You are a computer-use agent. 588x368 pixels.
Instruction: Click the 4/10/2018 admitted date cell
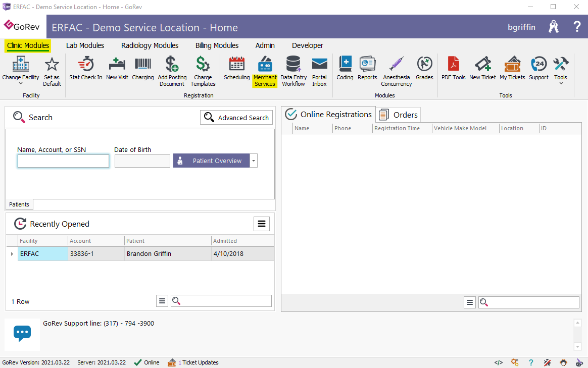click(x=242, y=254)
